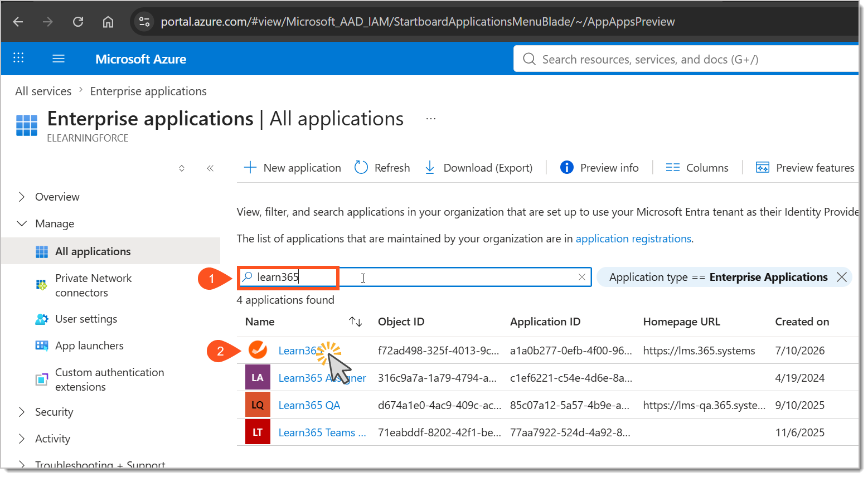Expand Troubleshooting + Support section
This screenshot has width=868, height=477.
pos(22,464)
